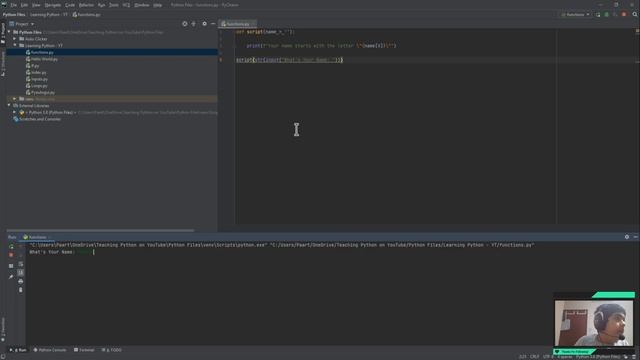The height and width of the screenshot is (360, 640).
Task: Select Loops.py in the project tree
Action: [x=39, y=86]
